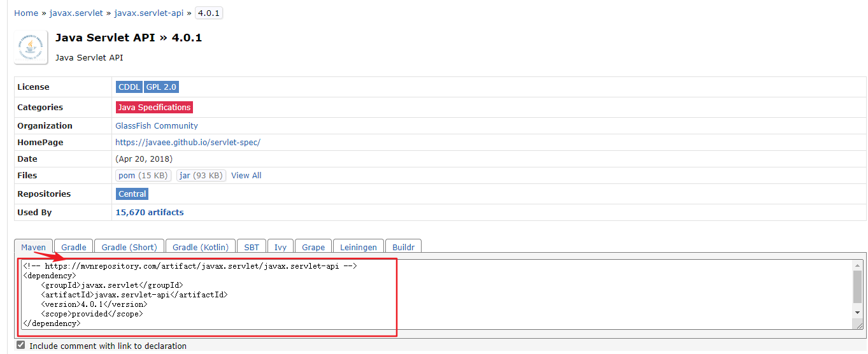Click the Repositories row label
Image resolution: width=868 pixels, height=354 pixels.
(44, 194)
